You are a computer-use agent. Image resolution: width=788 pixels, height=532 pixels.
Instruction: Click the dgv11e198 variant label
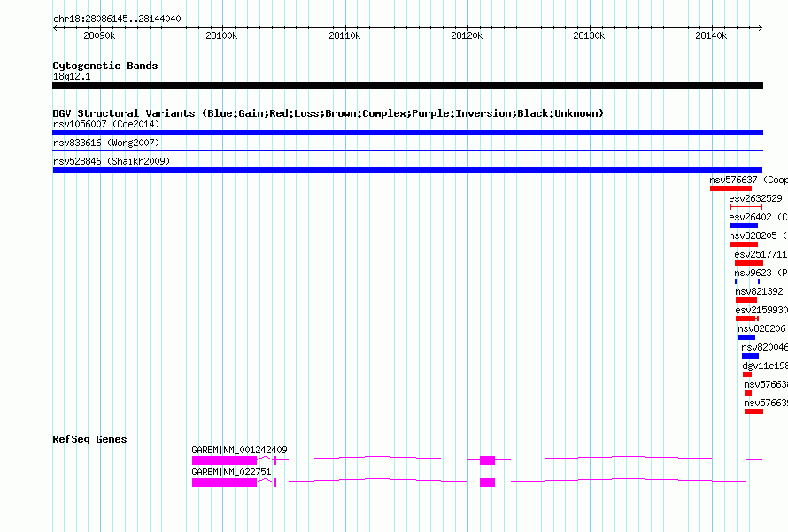(x=765, y=366)
